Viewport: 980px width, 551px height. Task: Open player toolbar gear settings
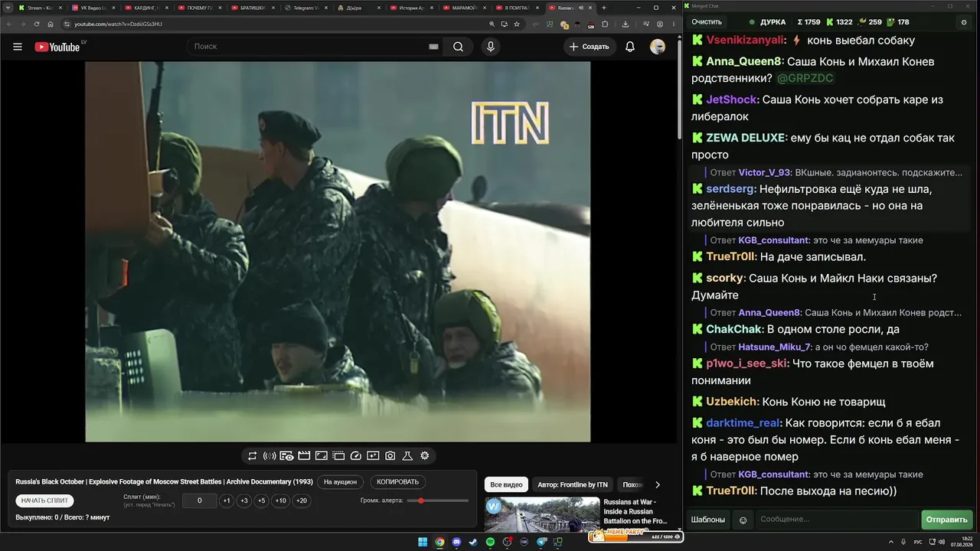coord(425,456)
